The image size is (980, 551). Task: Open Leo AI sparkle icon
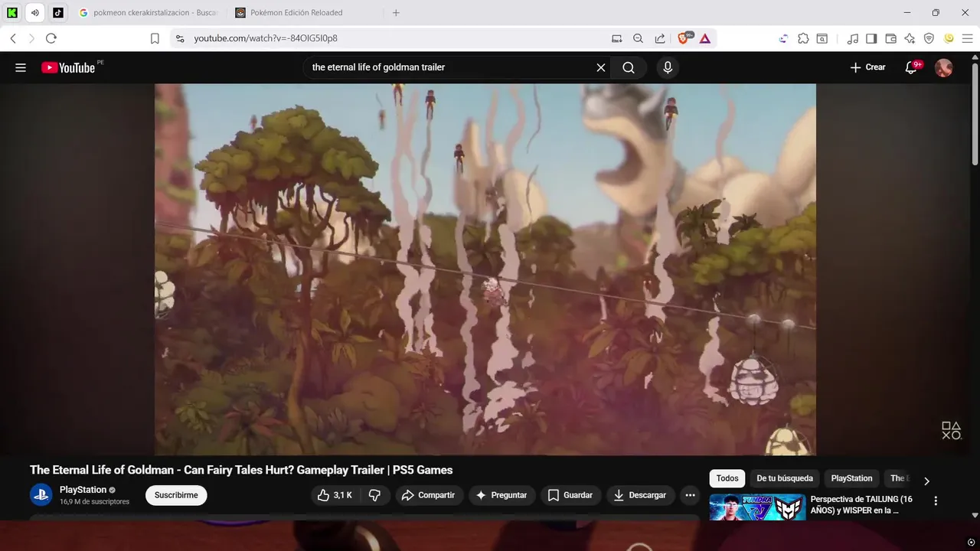(x=910, y=38)
